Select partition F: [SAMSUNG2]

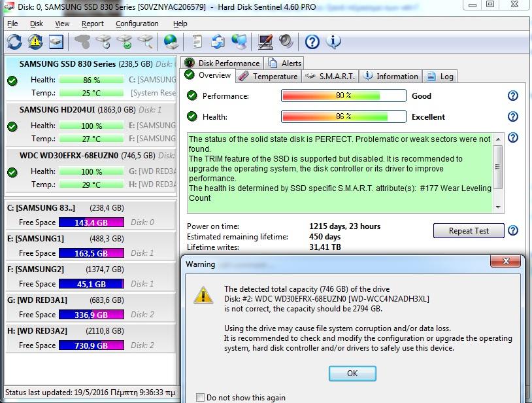coord(91,276)
